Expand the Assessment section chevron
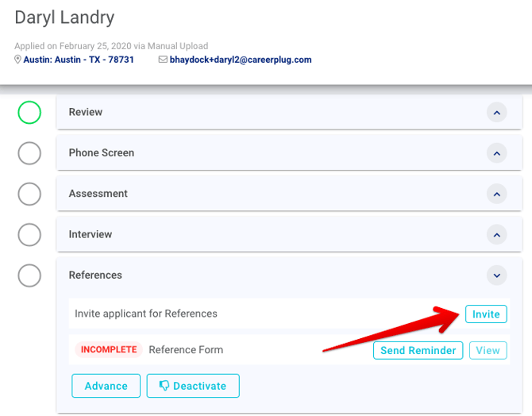 (496, 194)
